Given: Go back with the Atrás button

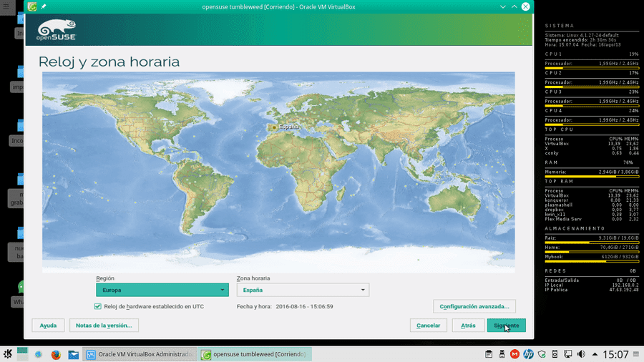Looking at the screenshot, I should point(468,325).
